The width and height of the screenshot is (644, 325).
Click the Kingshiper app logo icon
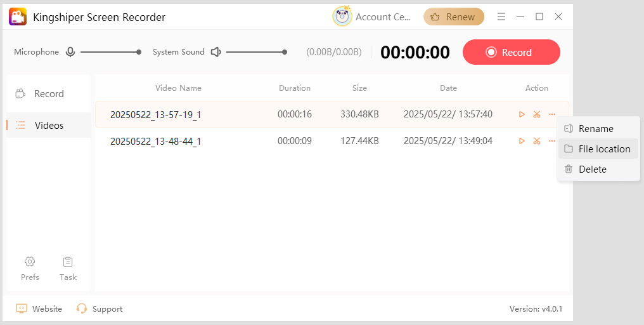pyautogui.click(x=18, y=17)
